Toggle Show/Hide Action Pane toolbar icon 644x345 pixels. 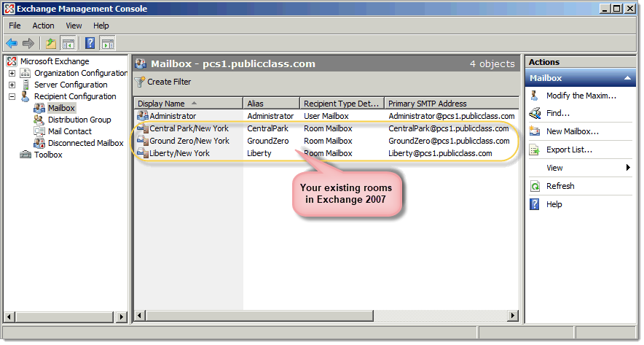pyautogui.click(x=108, y=43)
